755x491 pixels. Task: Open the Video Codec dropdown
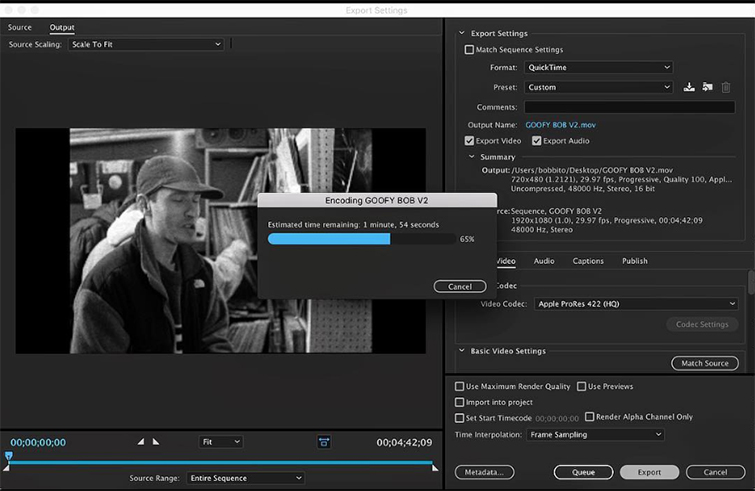click(x=636, y=303)
